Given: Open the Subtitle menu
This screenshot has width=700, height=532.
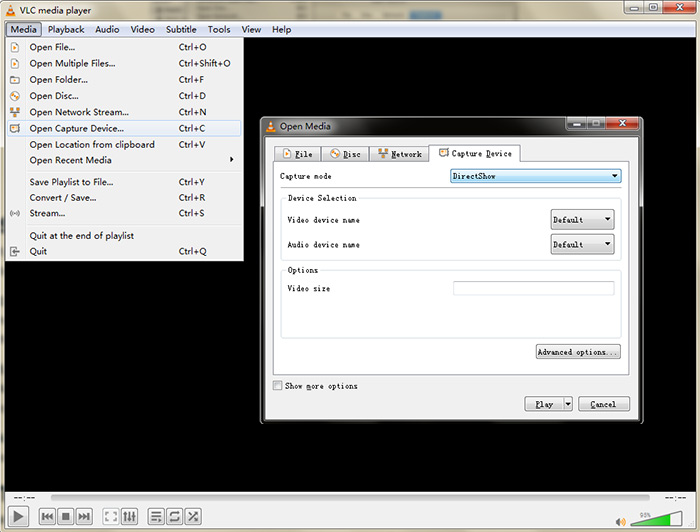Looking at the screenshot, I should (x=181, y=29).
